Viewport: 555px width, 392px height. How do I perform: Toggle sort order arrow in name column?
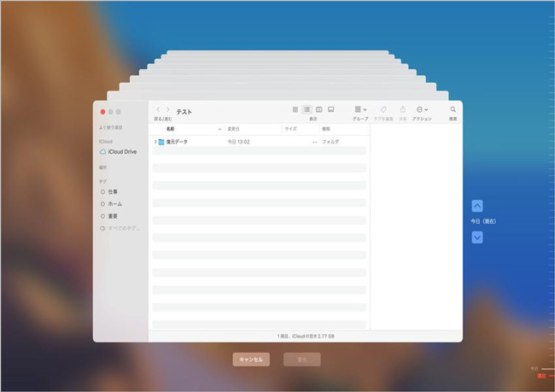[219, 129]
